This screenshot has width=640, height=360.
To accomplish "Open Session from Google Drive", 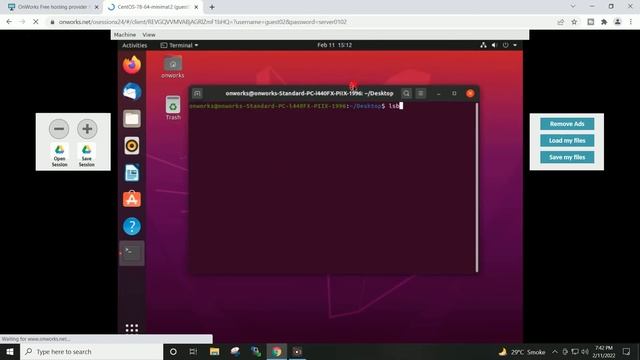I will [60, 156].
